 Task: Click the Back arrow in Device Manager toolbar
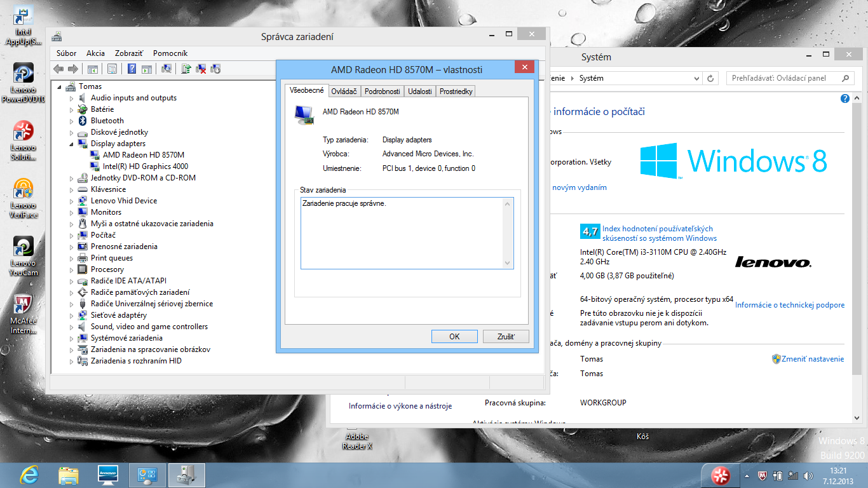click(x=58, y=69)
